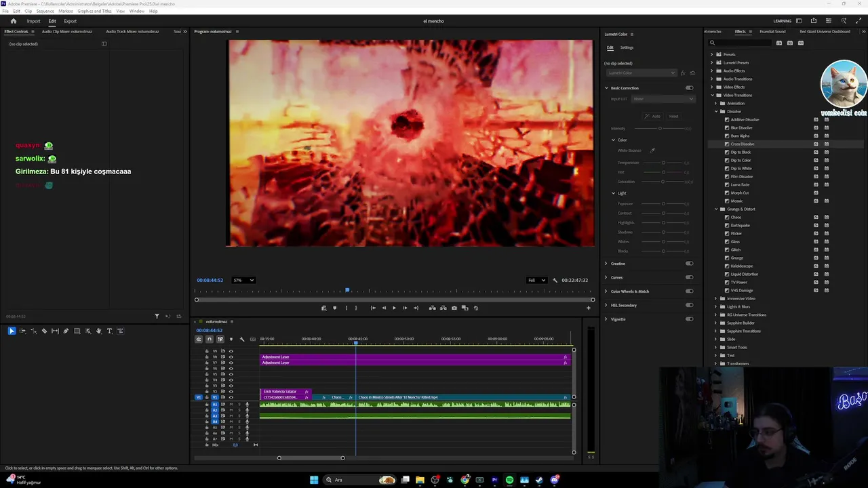
Task: Mute audio track A1
Action: coord(231,405)
